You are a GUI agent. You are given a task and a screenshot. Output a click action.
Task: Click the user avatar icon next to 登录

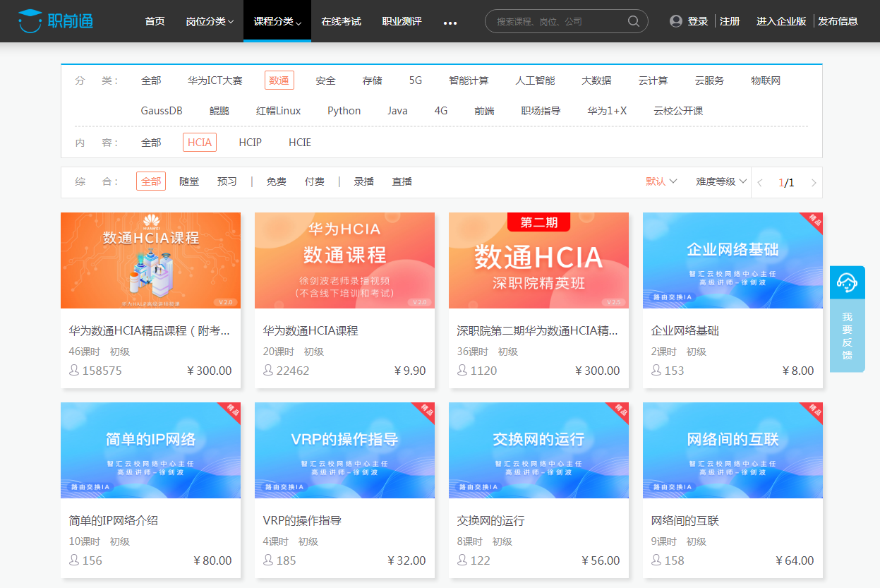(676, 20)
